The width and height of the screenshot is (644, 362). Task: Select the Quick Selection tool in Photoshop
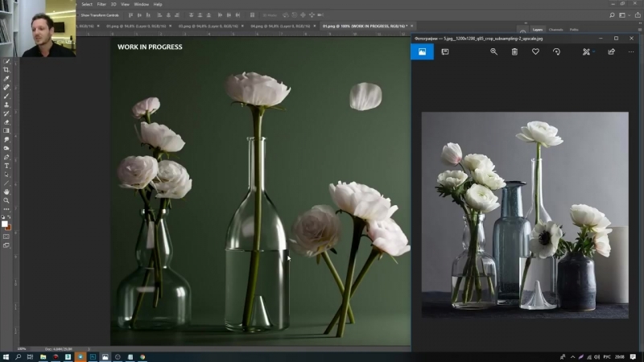click(x=6, y=61)
